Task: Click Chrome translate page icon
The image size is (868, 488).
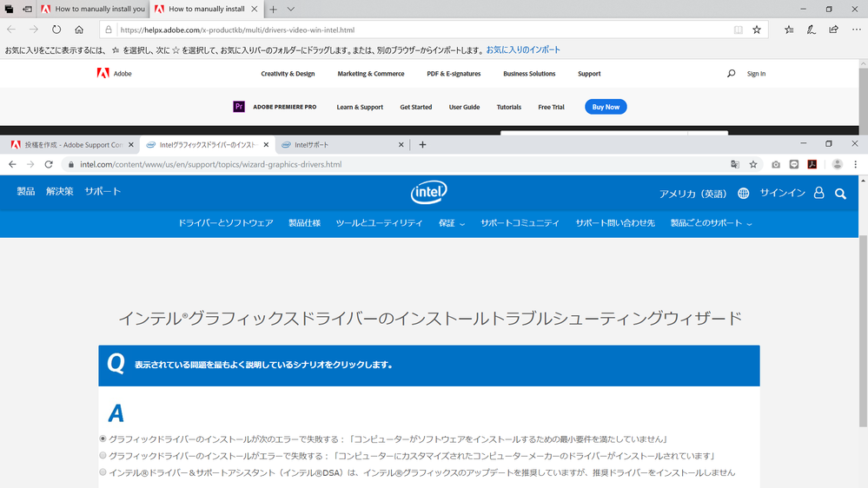Action: coord(734,164)
